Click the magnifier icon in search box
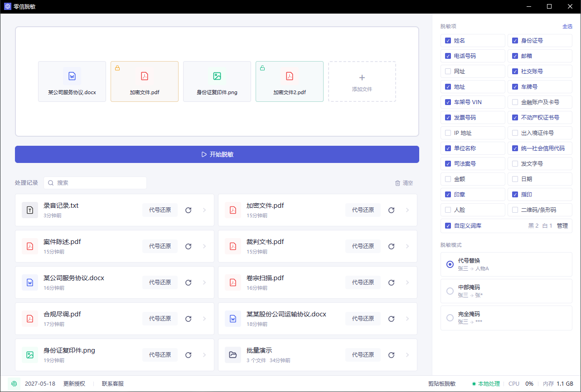Image resolution: width=581 pixels, height=392 pixels. pyautogui.click(x=51, y=183)
